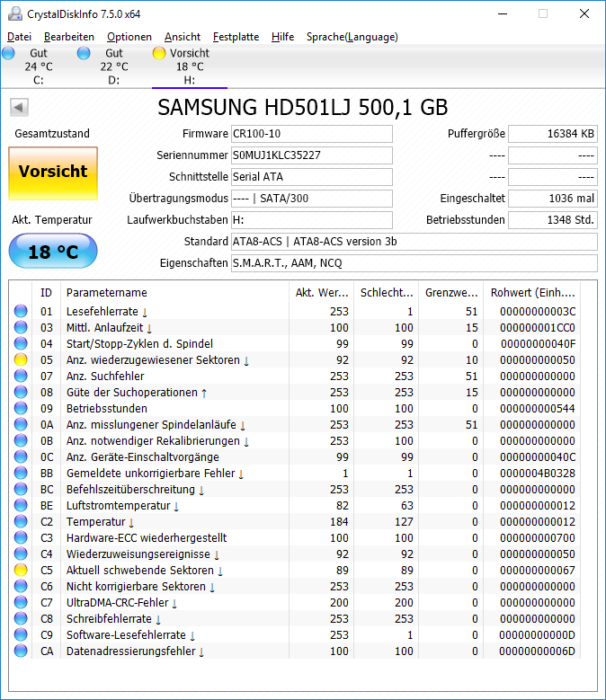Click the 18 °C temperature button
Screen dimensions: 606x700
tap(53, 251)
